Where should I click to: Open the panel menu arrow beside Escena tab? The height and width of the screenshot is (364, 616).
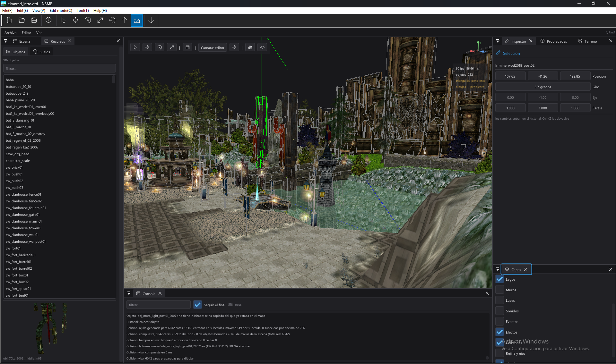pyautogui.click(x=5, y=41)
